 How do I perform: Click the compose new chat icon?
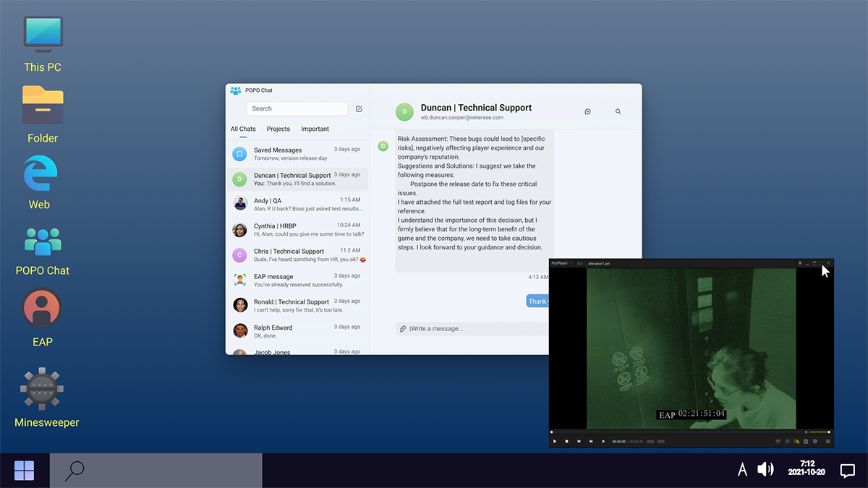pos(359,108)
